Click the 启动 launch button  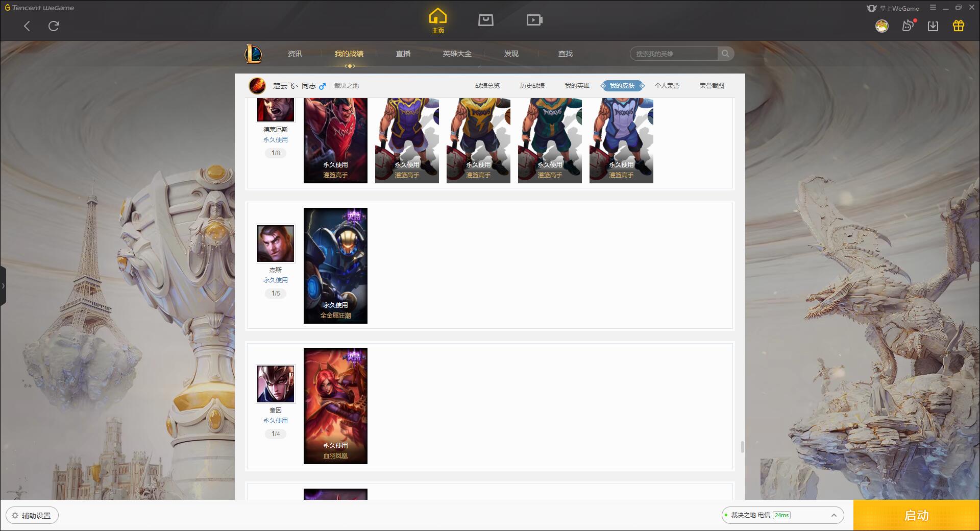[x=917, y=515]
